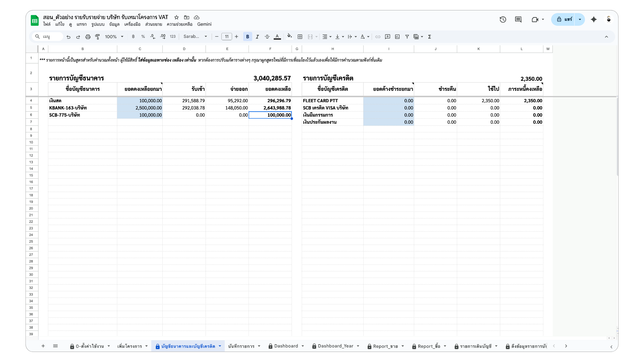644x362 pixels.
Task: Open zoom level dropdown
Action: pyautogui.click(x=114, y=37)
